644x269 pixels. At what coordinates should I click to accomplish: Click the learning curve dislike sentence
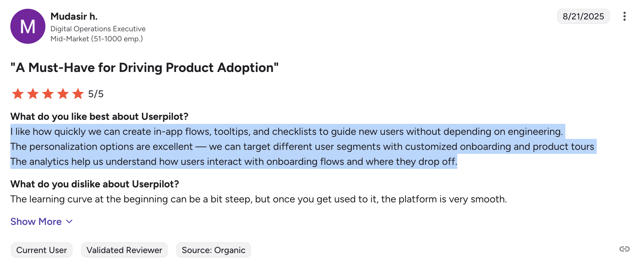point(258,199)
